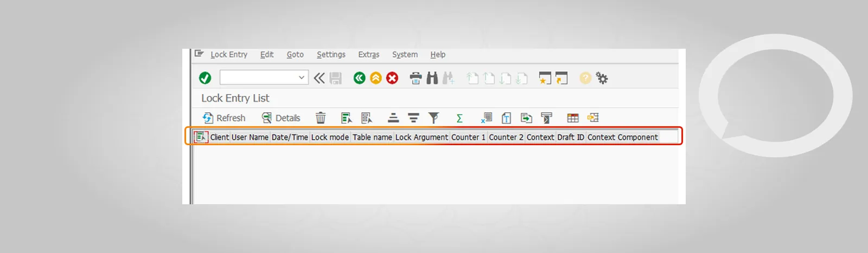This screenshot has height=253, width=868.
Task: Click the Table name column header
Action: pyautogui.click(x=372, y=137)
